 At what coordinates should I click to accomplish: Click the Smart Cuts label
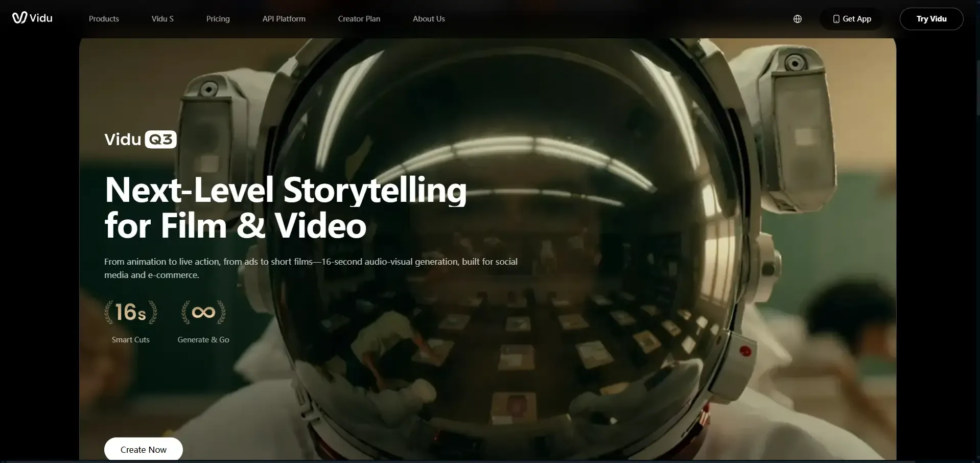[x=131, y=340]
